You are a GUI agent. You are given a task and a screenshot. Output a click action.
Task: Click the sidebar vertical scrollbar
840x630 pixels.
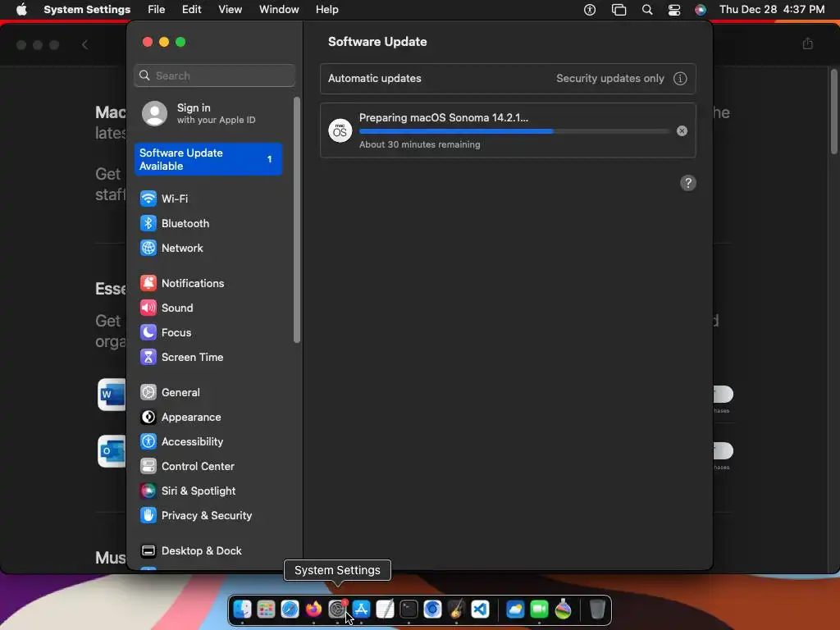[297, 220]
